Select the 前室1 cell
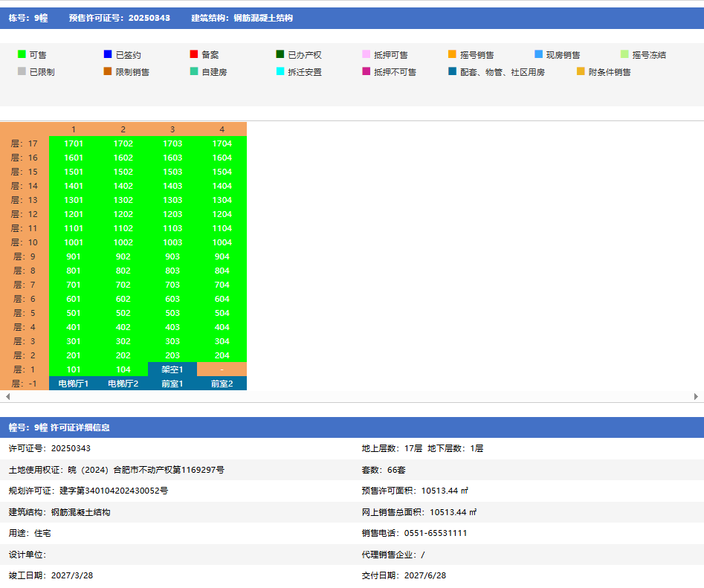 pyautogui.click(x=172, y=384)
